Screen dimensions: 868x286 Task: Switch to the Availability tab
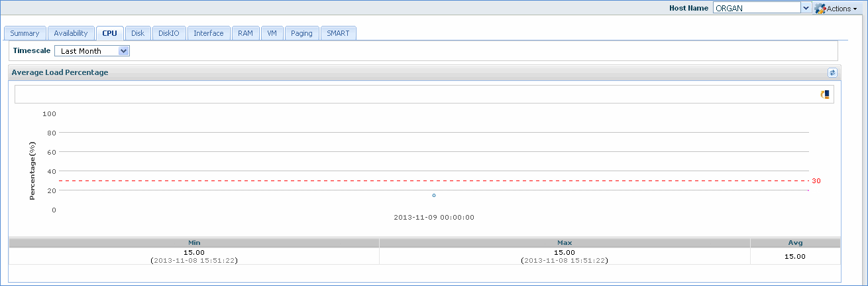pos(71,33)
